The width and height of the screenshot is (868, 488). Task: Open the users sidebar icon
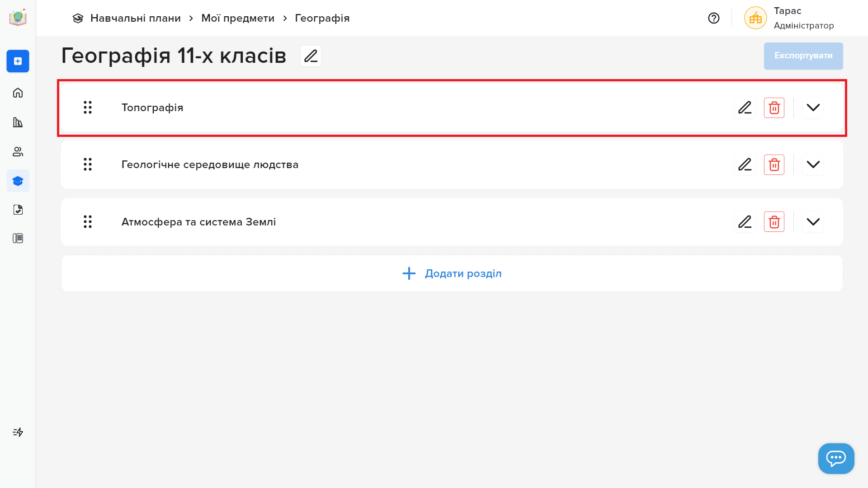18,152
